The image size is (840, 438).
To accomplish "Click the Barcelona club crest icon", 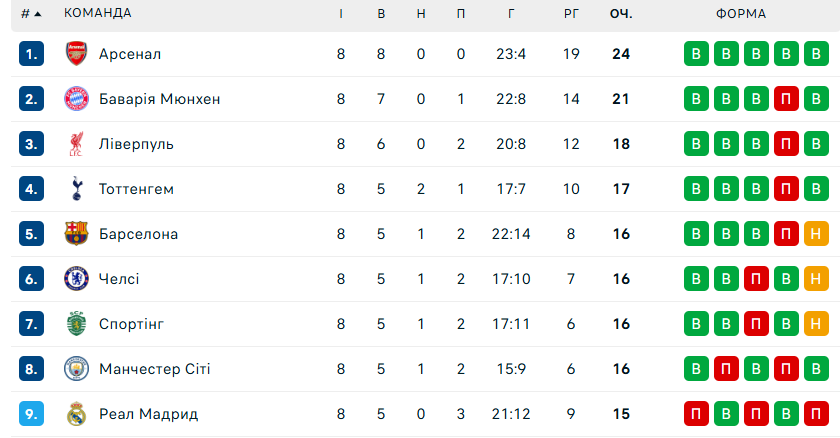I will [x=76, y=234].
